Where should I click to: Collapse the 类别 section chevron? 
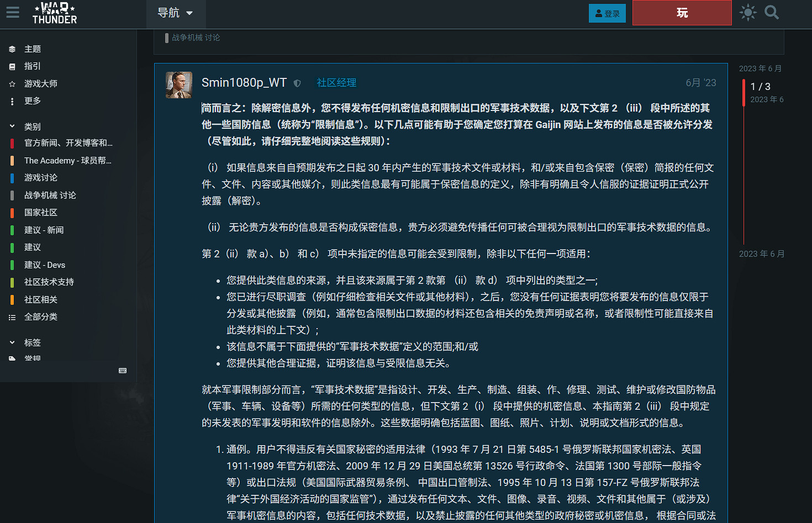[12, 125]
